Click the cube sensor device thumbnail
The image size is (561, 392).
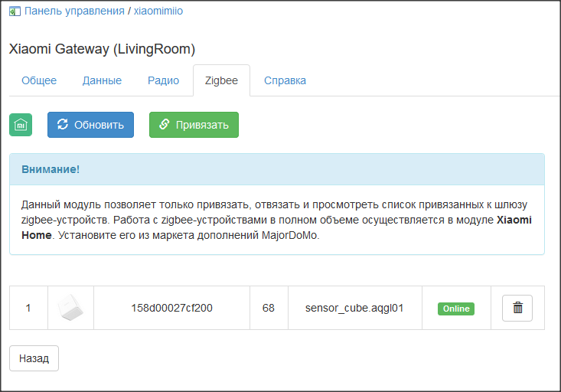pyautogui.click(x=70, y=308)
